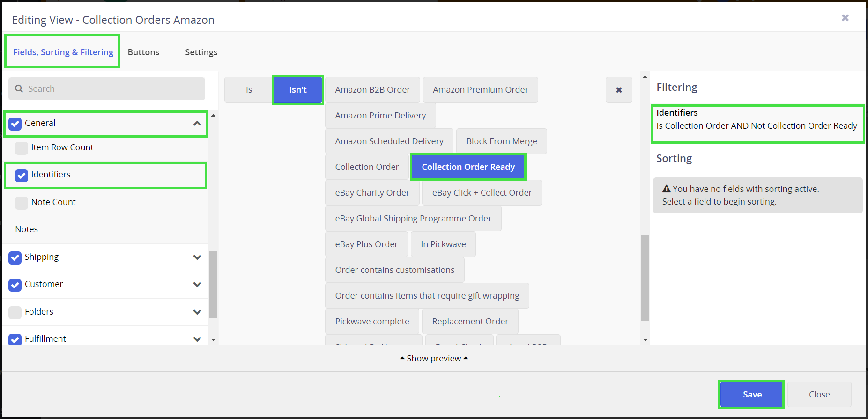The height and width of the screenshot is (419, 868).
Task: Choose Amazon B2B Order identifier
Action: (x=372, y=90)
